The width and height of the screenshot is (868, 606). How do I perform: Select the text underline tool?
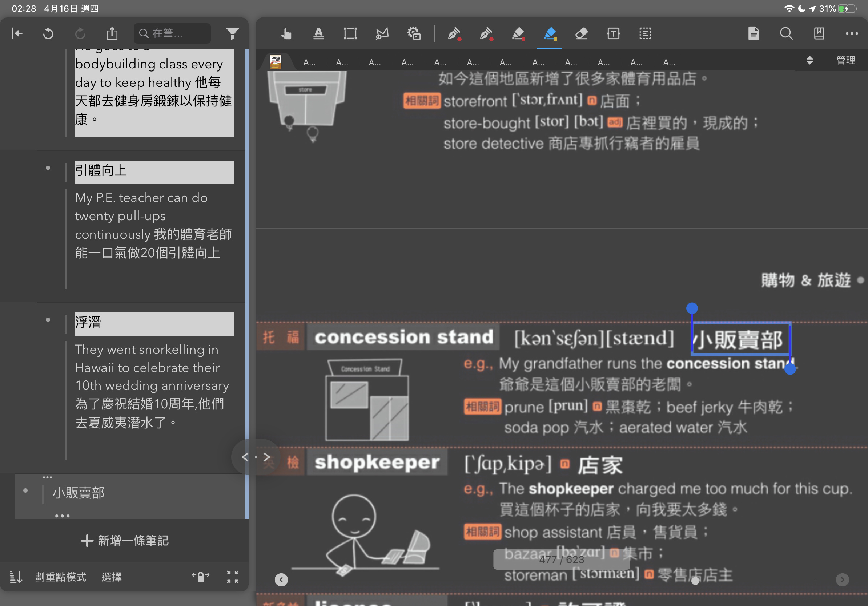[318, 34]
